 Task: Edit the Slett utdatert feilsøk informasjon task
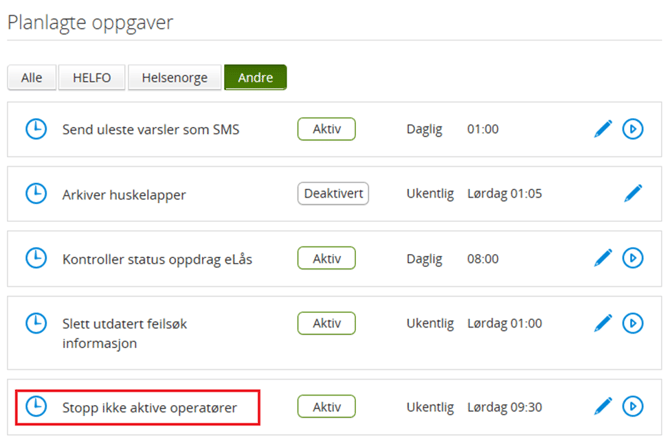pos(603,323)
